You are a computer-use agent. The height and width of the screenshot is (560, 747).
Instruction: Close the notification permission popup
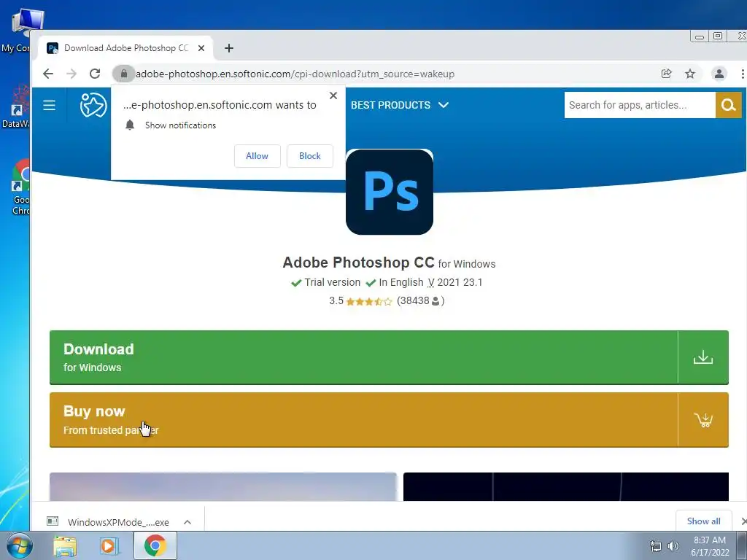333,96
